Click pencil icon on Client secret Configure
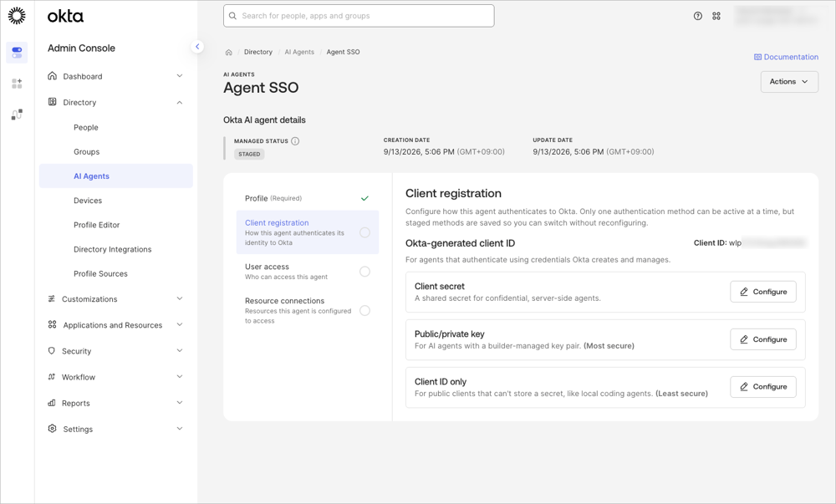The height and width of the screenshot is (504, 836). click(744, 292)
